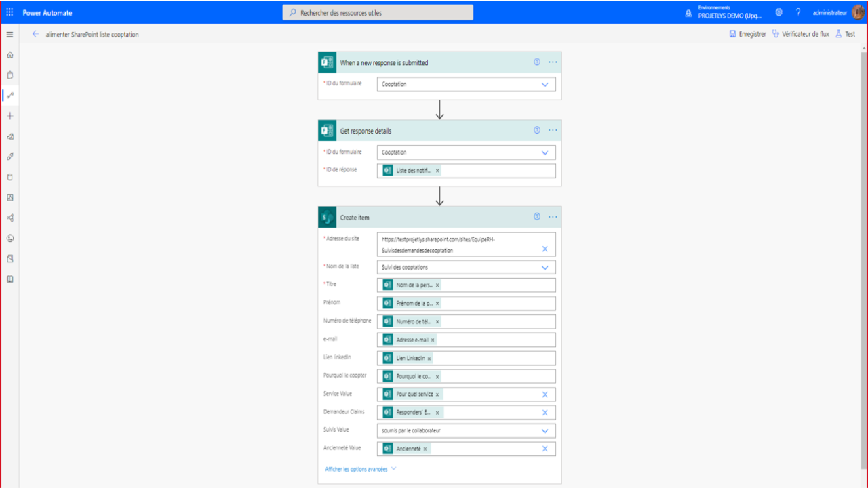Image resolution: width=868 pixels, height=488 pixels.
Task: Open the Vérificateur de flux
Action: click(x=801, y=34)
